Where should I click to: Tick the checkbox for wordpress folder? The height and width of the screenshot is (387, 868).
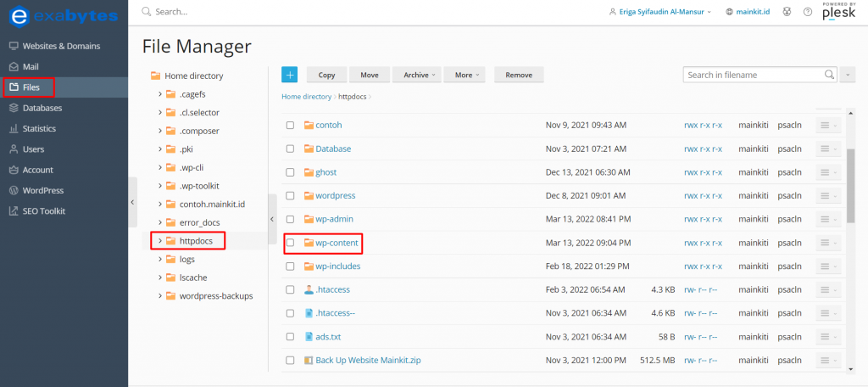pos(290,196)
